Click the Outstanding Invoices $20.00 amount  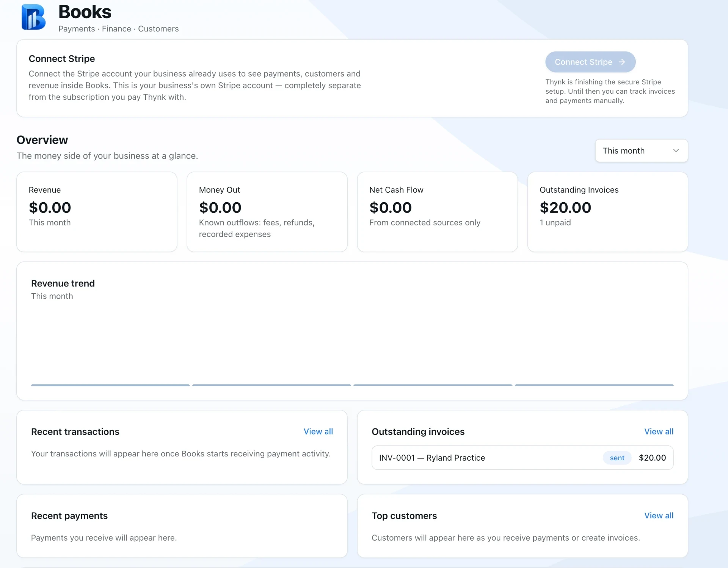pyautogui.click(x=565, y=208)
